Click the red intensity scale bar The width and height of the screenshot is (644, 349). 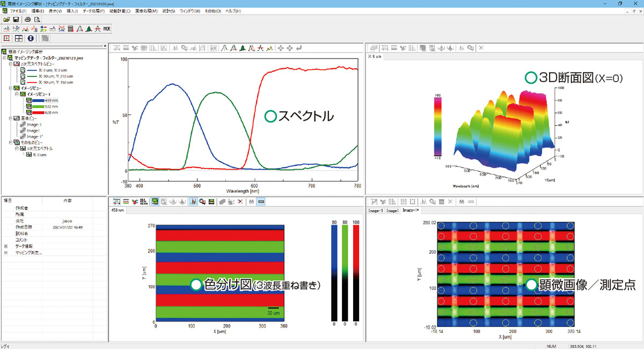(x=356, y=273)
